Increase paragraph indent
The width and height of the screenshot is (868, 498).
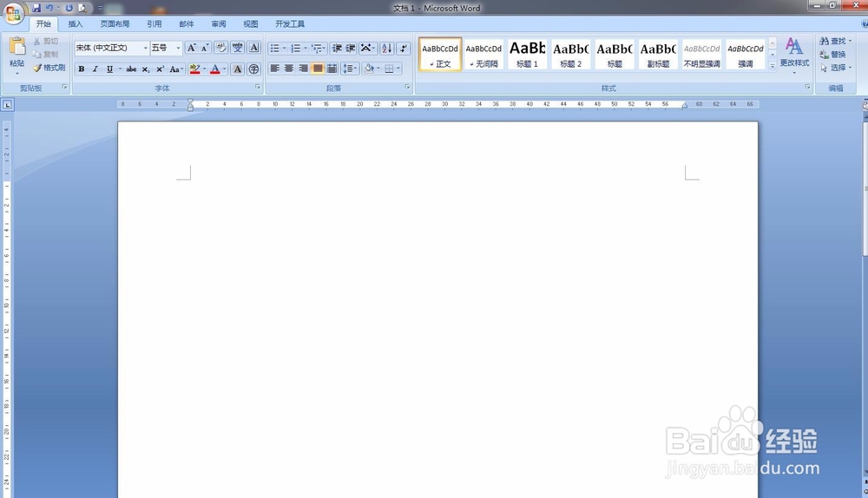point(351,48)
